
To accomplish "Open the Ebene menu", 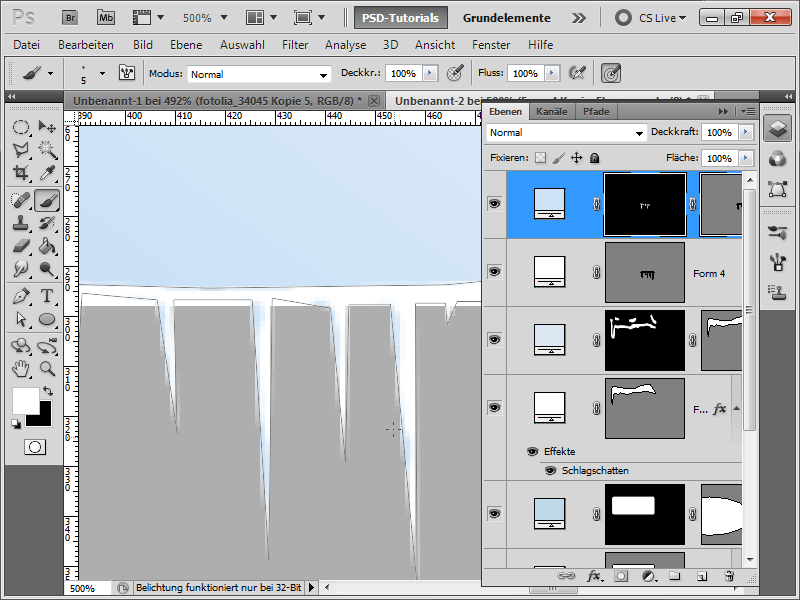I will pyautogui.click(x=186, y=45).
